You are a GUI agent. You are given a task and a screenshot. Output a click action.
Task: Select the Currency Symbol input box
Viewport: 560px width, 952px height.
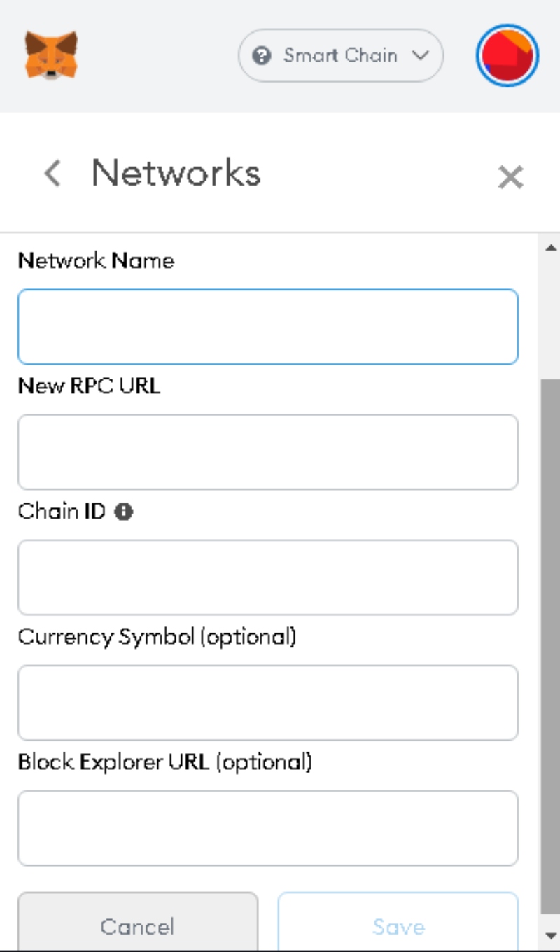click(268, 703)
